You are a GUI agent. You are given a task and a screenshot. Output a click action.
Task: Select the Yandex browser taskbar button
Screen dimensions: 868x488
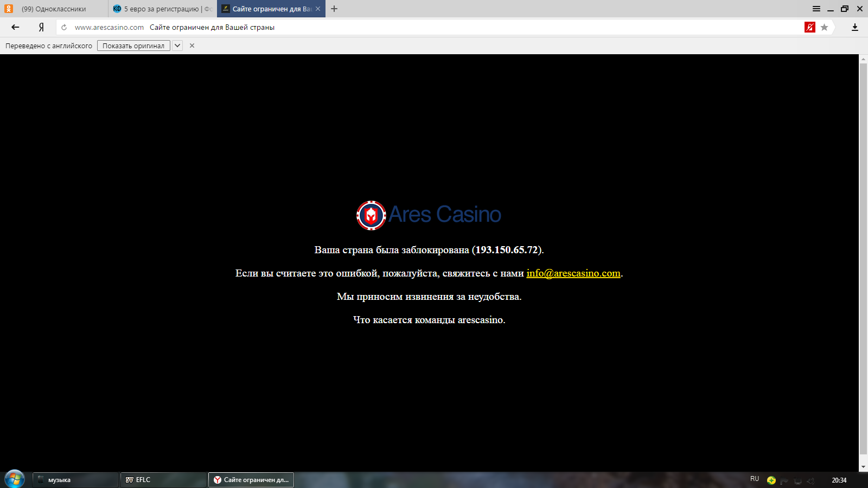tap(251, 480)
